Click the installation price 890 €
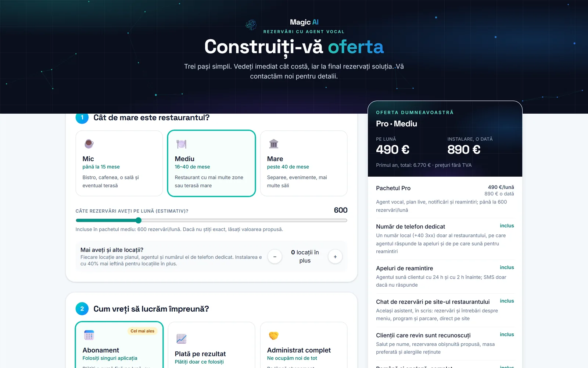Viewport: 588px width, 368px height. click(x=464, y=149)
